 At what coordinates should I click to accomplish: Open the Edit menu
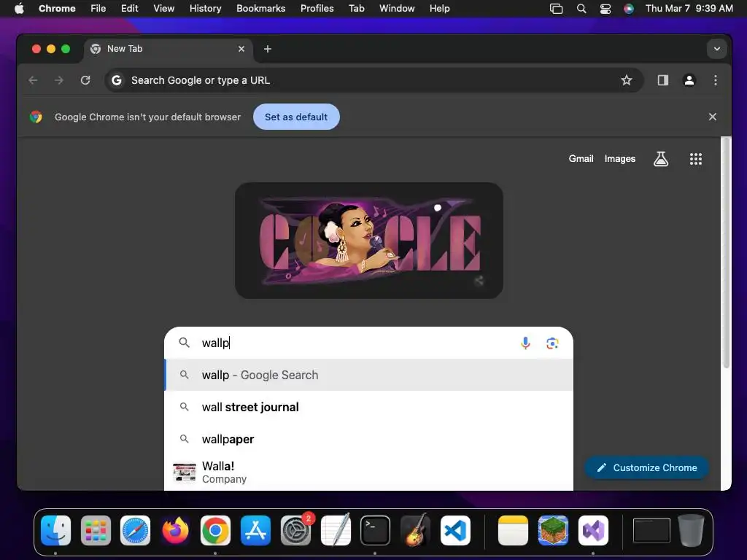pos(129,8)
